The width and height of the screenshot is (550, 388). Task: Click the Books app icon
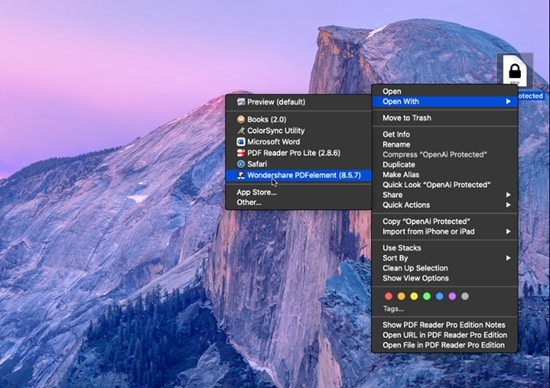coord(241,120)
